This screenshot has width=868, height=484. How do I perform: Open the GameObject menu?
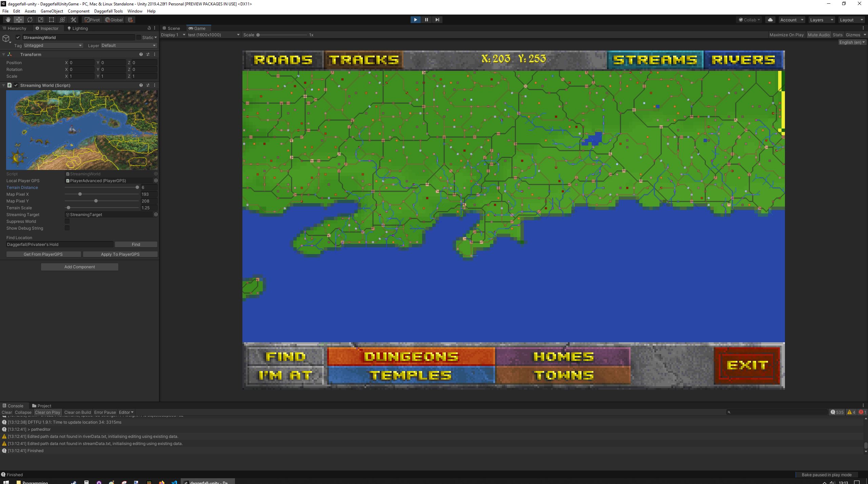pos(52,11)
